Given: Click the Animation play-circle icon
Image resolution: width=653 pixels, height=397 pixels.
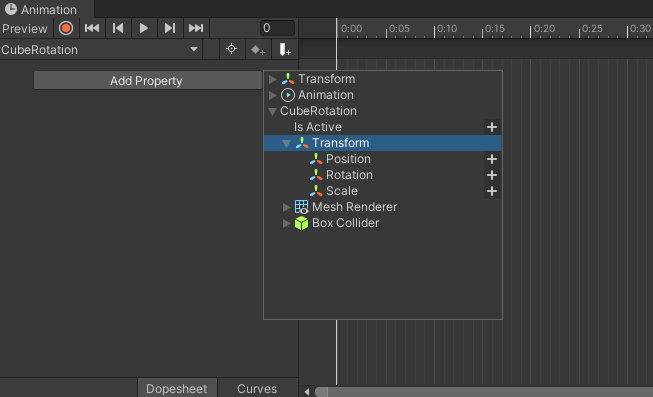Looking at the screenshot, I should (x=288, y=95).
